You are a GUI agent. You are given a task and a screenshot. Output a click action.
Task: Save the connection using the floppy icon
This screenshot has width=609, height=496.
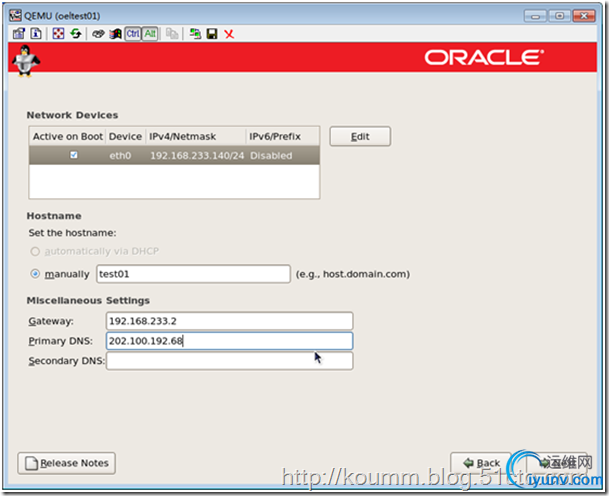point(212,34)
